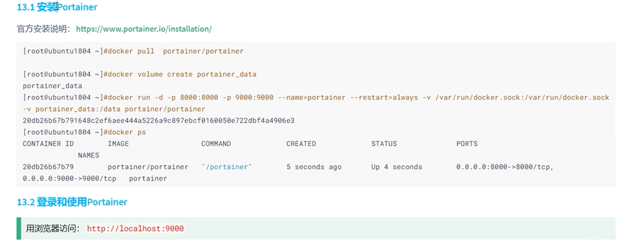Select the 13.2 登录和使用Portainer heading
The height and width of the screenshot is (244, 644).
(x=72, y=202)
